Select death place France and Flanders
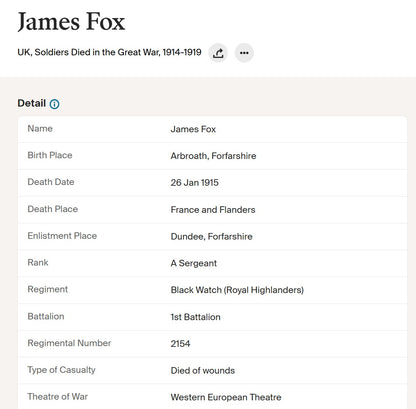Viewport: 416px width, 409px height. [x=213, y=210]
